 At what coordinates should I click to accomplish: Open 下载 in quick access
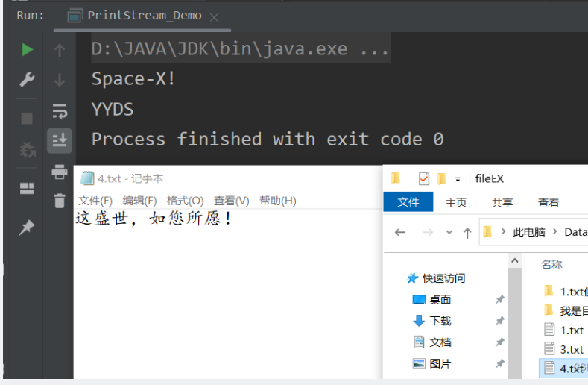(440, 321)
